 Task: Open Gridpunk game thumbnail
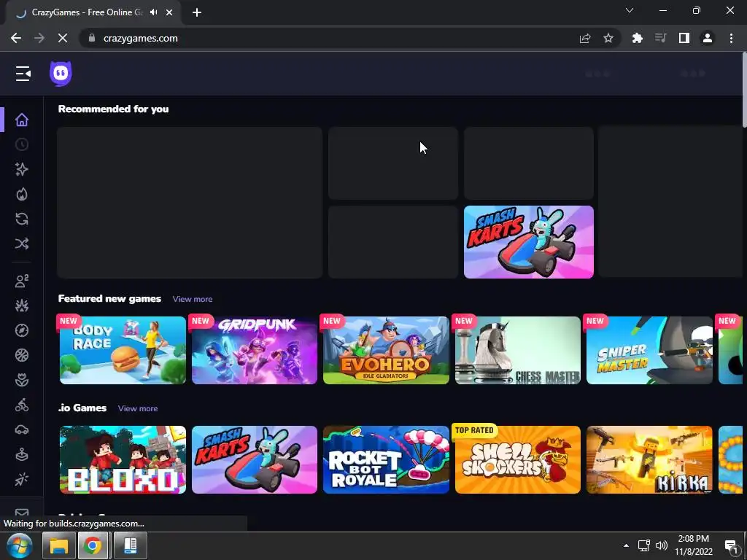pyautogui.click(x=255, y=350)
